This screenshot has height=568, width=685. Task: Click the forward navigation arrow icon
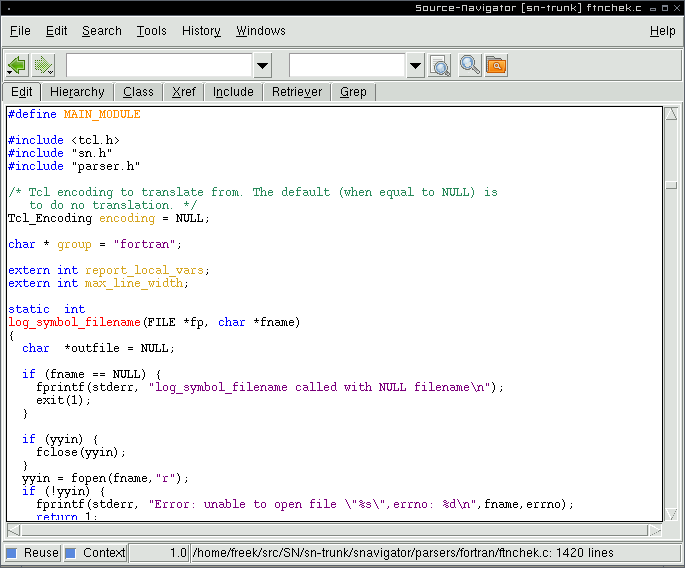(x=44, y=66)
